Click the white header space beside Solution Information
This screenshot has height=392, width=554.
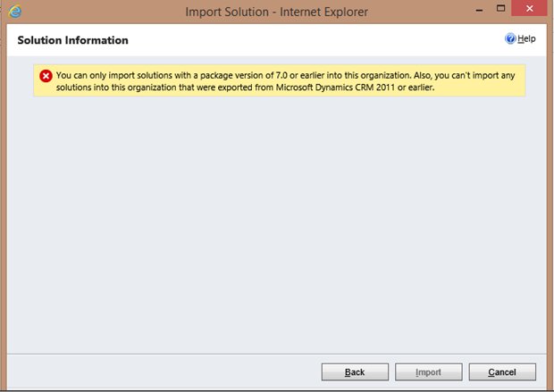tap(313, 41)
